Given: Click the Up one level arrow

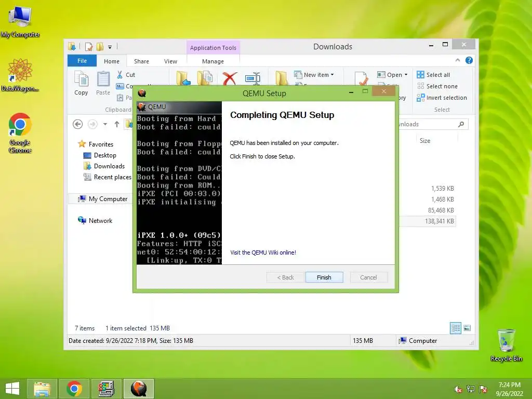Looking at the screenshot, I should click(x=117, y=124).
